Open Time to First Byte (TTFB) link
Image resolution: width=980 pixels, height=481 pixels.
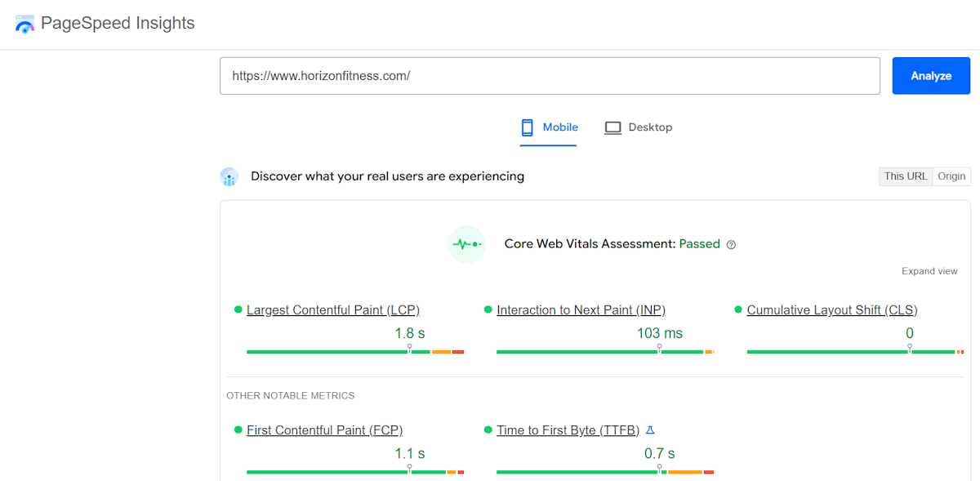[x=568, y=430]
